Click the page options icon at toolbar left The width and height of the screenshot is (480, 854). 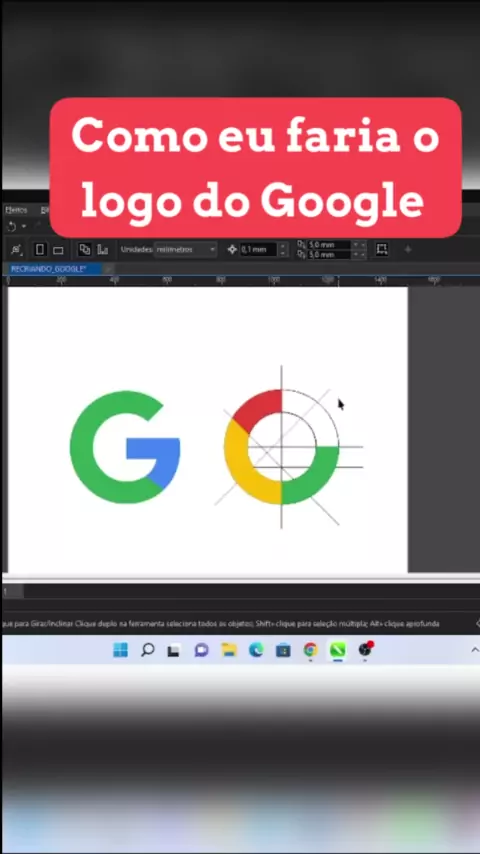[x=16, y=249]
